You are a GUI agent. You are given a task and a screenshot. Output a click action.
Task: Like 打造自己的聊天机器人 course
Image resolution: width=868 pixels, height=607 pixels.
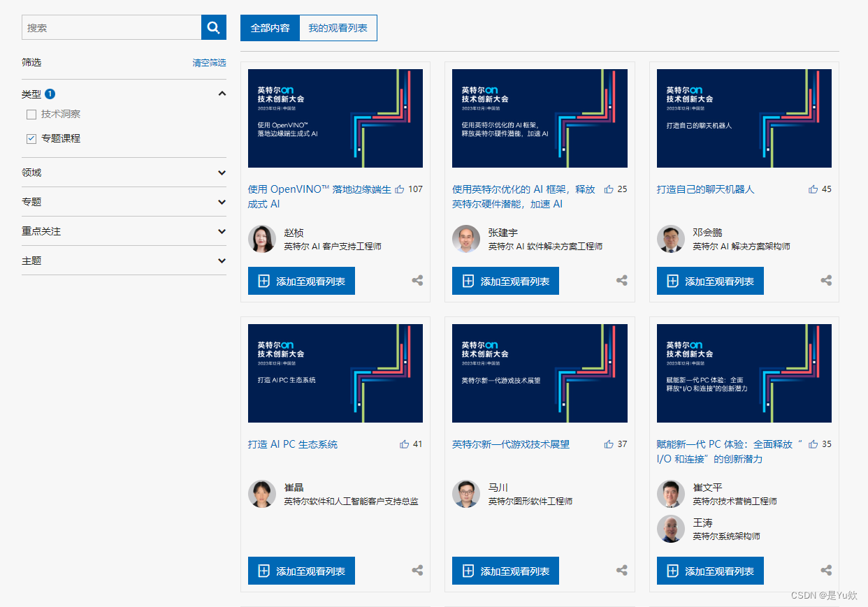[x=813, y=189]
